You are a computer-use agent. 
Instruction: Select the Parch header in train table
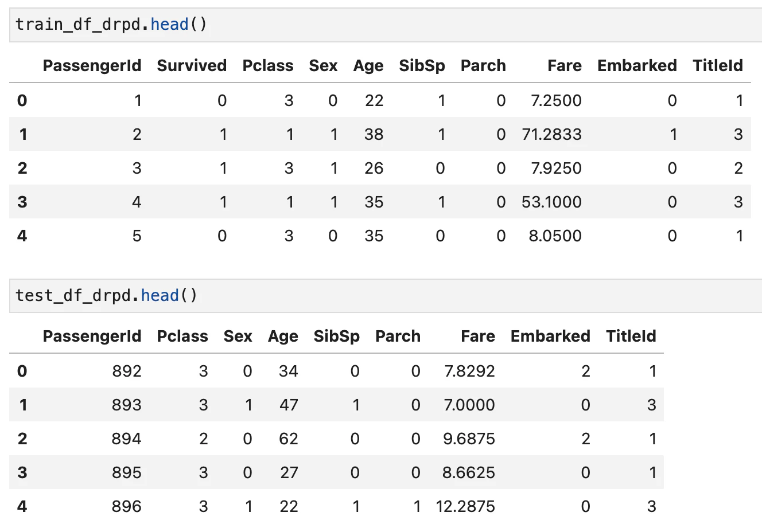pos(483,65)
